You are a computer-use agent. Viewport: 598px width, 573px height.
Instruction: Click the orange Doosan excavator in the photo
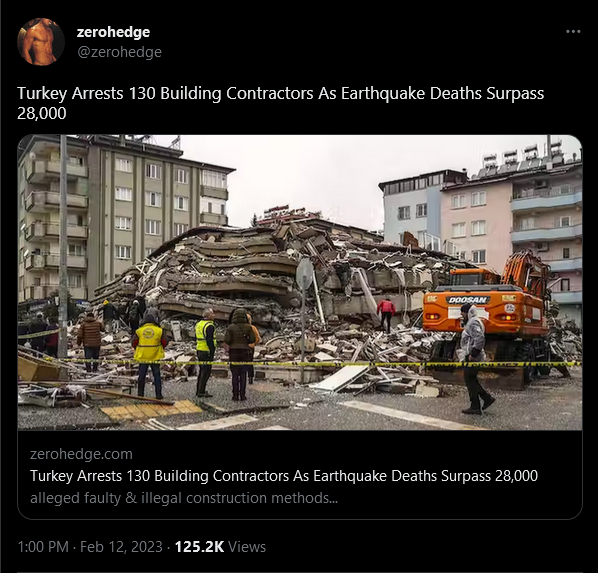click(x=492, y=313)
